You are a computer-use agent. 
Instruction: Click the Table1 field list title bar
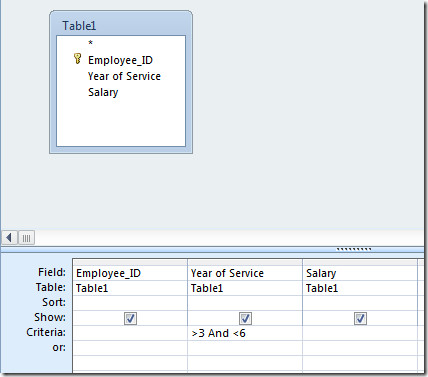121,25
